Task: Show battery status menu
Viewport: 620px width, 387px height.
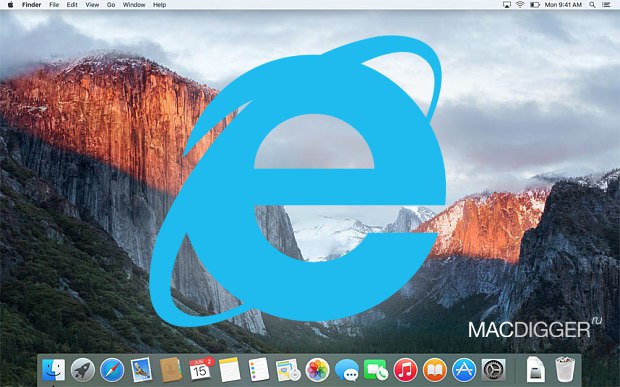Action: coord(535,5)
